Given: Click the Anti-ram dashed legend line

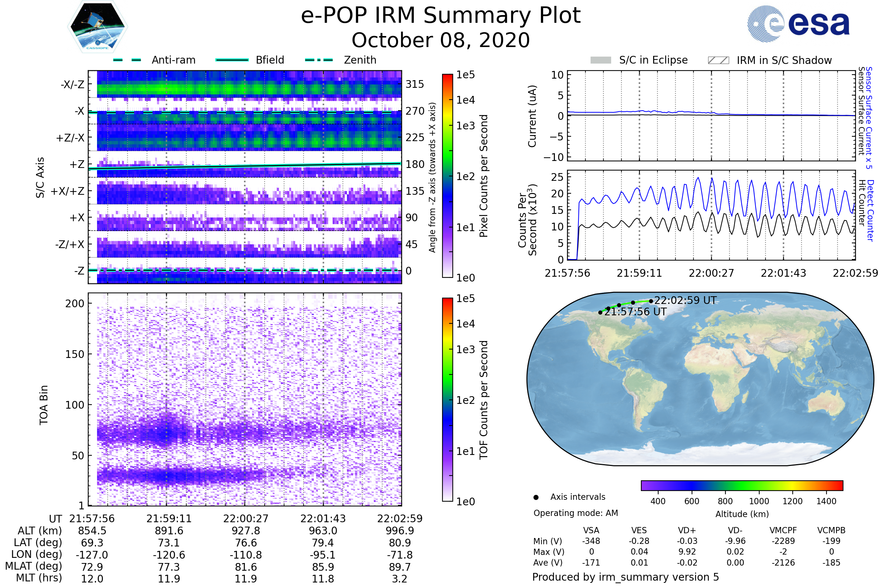Looking at the screenshot, I should pyautogui.click(x=127, y=60).
